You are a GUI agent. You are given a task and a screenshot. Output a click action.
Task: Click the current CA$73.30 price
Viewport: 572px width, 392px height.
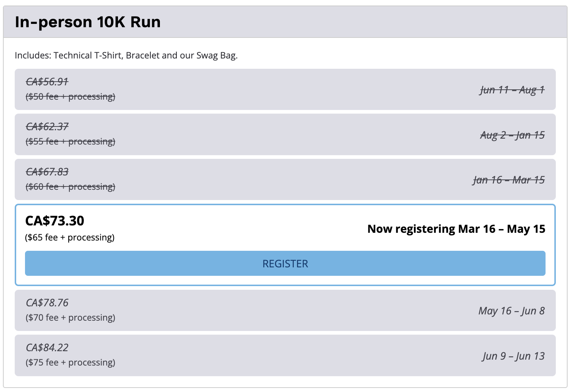pyautogui.click(x=54, y=221)
